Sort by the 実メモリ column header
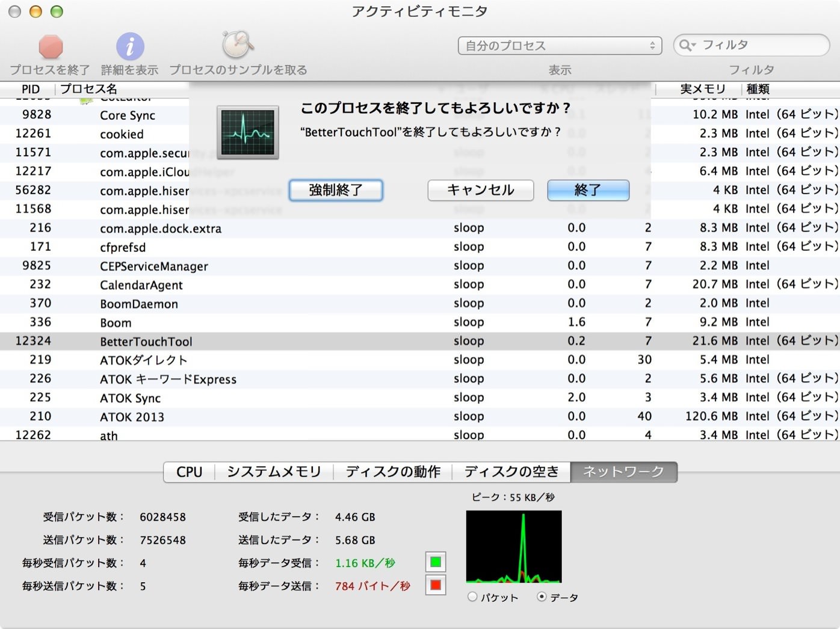The height and width of the screenshot is (629, 840). 703,89
